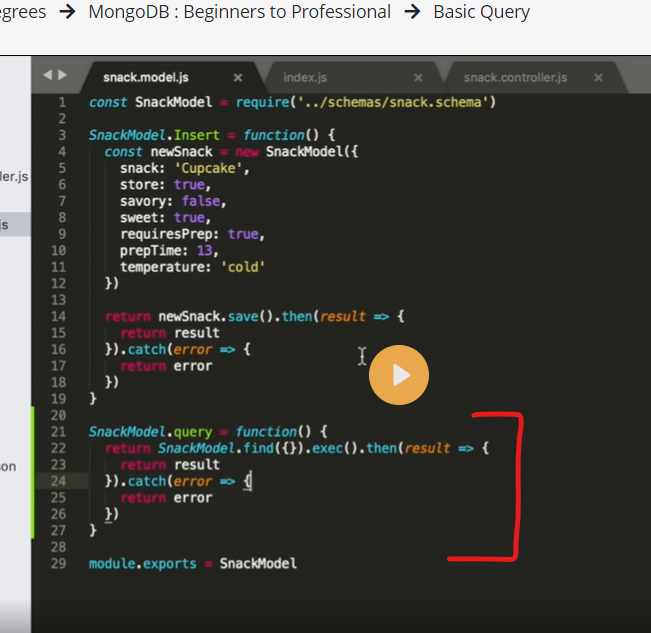The height and width of the screenshot is (633, 651).
Task: Open the file ending in ler.js in sidebar
Action: 14,176
